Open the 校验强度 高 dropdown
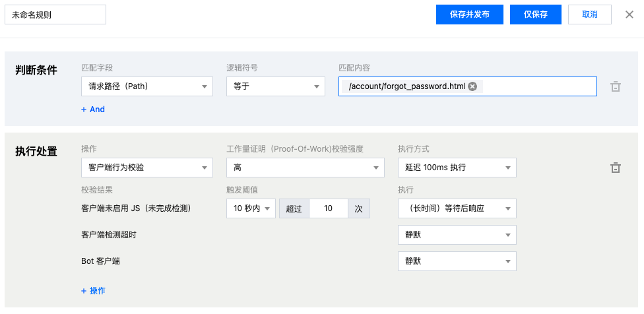The width and height of the screenshot is (644, 314). [305, 168]
